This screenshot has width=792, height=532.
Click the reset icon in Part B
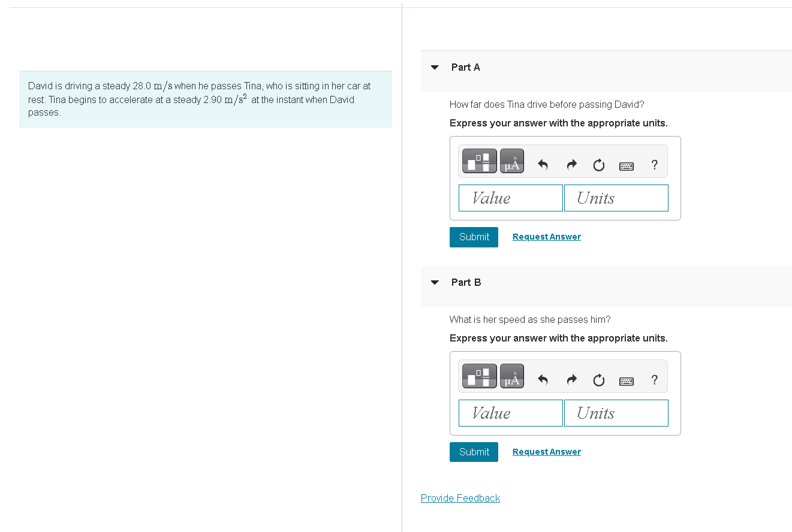(599, 380)
